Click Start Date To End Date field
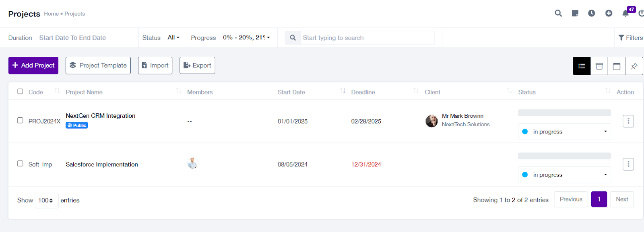Screen dimensions: 644x232 click(x=72, y=38)
